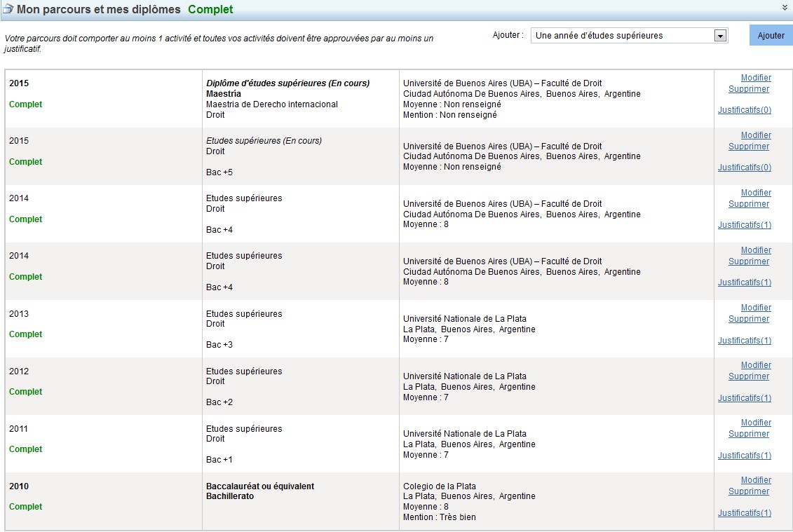Open Justificatifs(1) for the 2013 row

(x=745, y=341)
